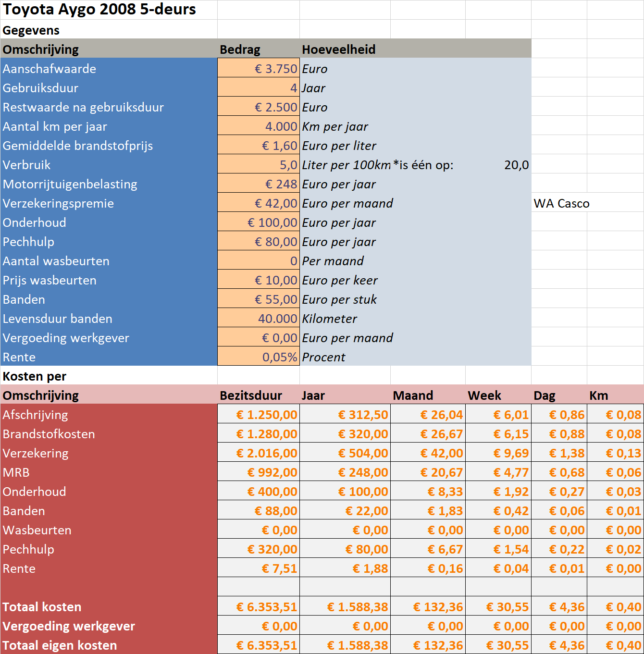
Task: Select the '*is één op:' note
Action: tap(423, 165)
